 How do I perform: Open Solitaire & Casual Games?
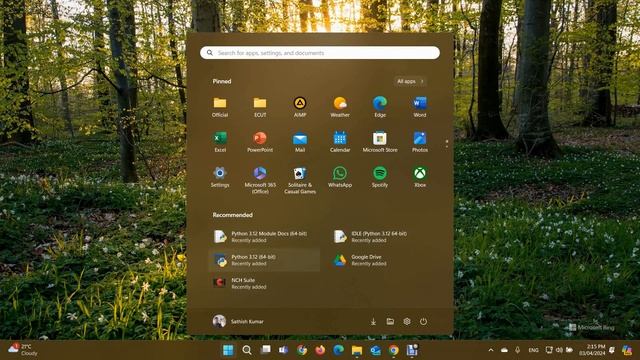[300, 180]
